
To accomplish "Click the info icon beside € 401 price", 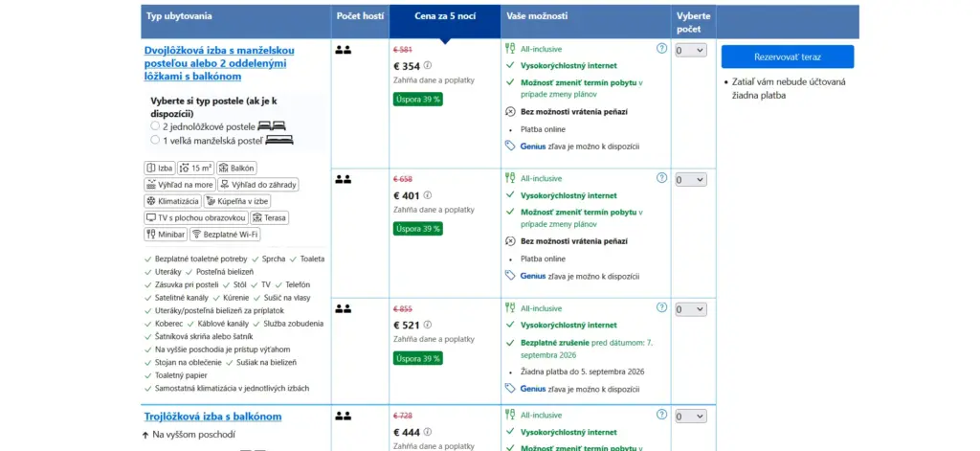I will [x=428, y=195].
